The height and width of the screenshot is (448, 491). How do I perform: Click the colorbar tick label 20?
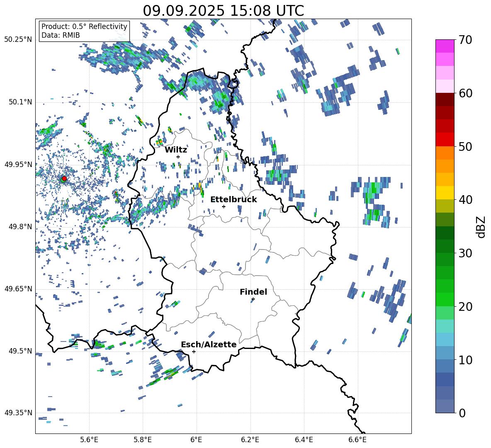coord(466,307)
